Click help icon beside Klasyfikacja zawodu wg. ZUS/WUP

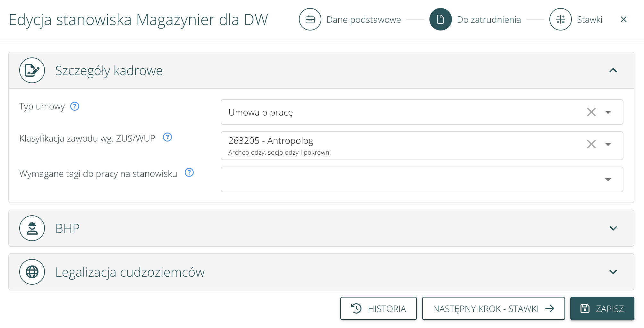coord(167,137)
